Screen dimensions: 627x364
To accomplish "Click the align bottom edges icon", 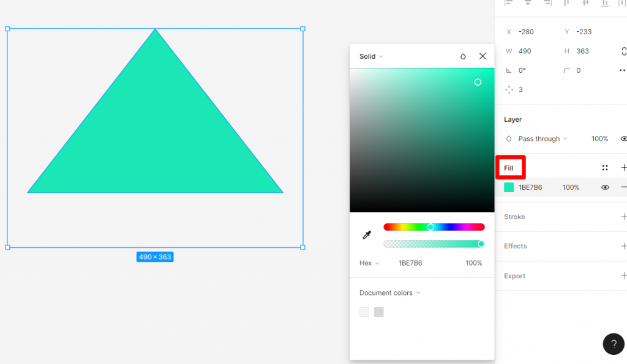I will 605,4.
